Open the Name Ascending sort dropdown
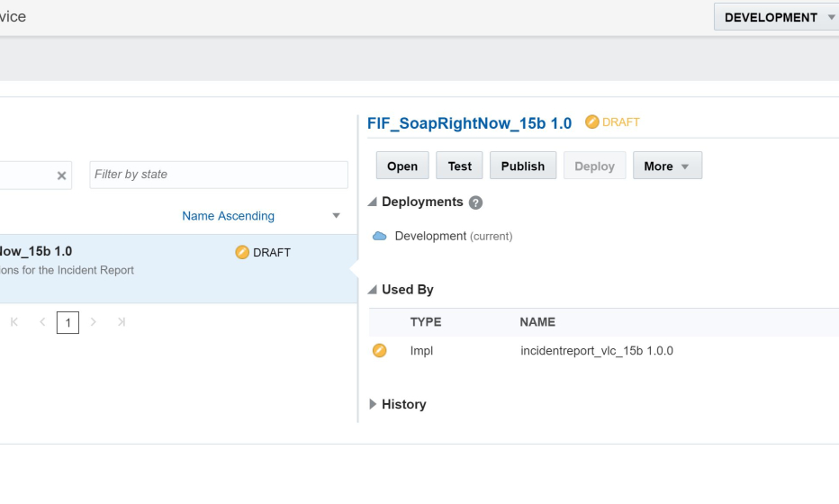 [x=337, y=216]
